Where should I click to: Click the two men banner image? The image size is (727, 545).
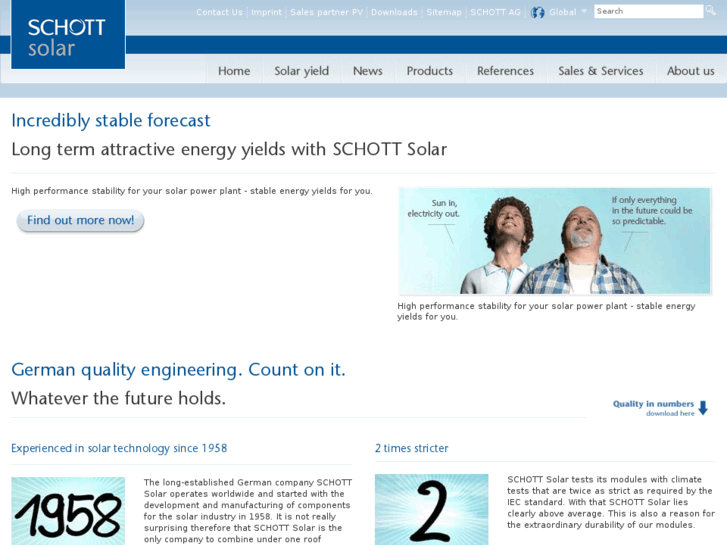555,241
